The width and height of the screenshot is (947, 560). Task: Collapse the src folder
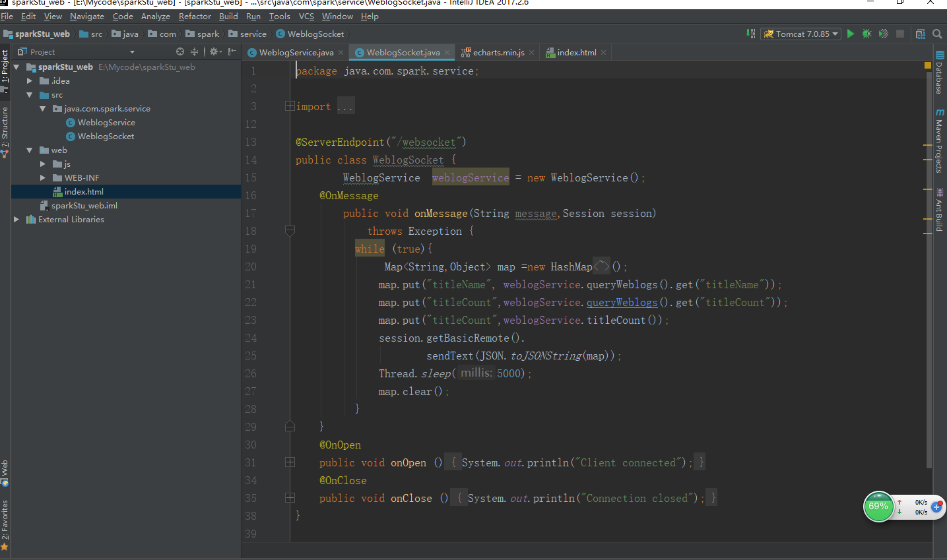click(30, 95)
